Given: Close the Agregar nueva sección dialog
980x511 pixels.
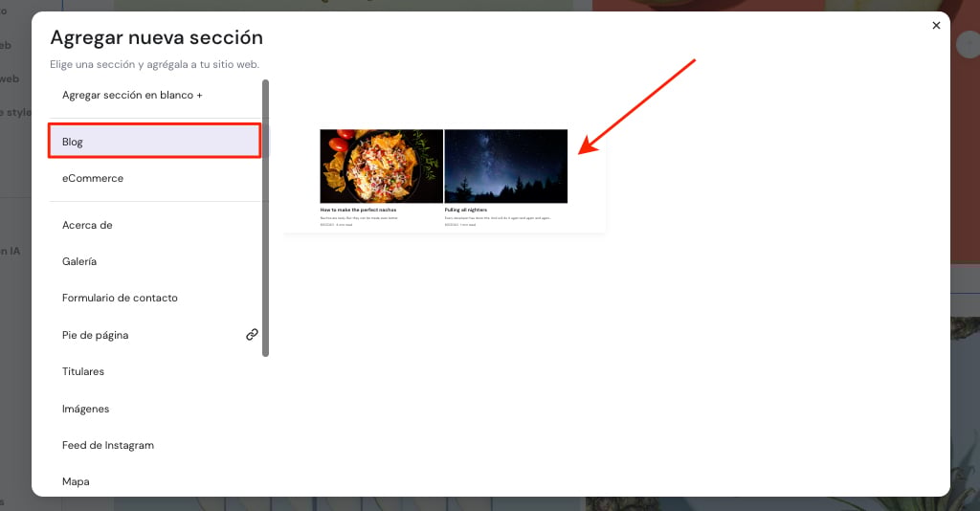Looking at the screenshot, I should [x=936, y=26].
